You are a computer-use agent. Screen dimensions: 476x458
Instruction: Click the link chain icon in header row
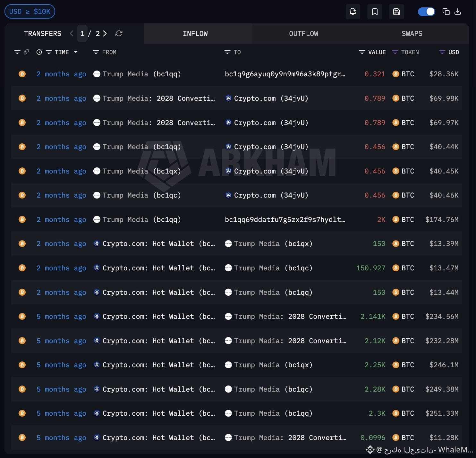coord(26,52)
